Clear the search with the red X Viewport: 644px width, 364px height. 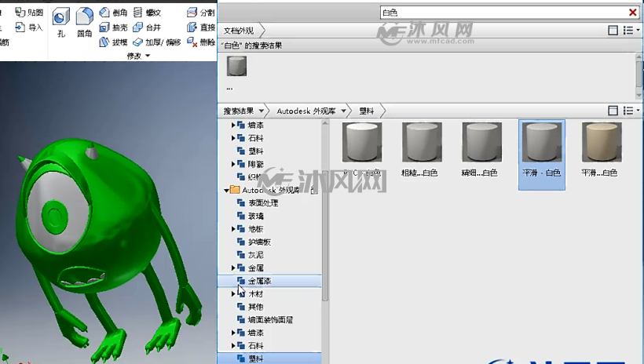(x=633, y=13)
